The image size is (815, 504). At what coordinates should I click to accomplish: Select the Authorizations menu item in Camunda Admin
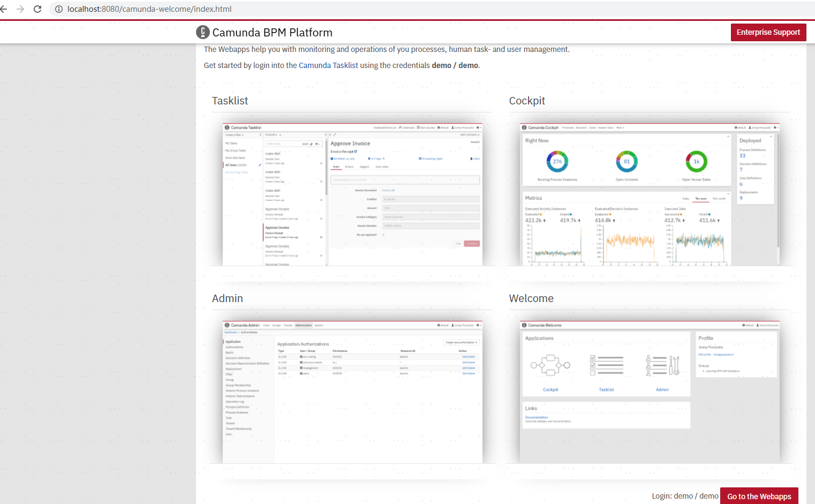[x=304, y=325]
